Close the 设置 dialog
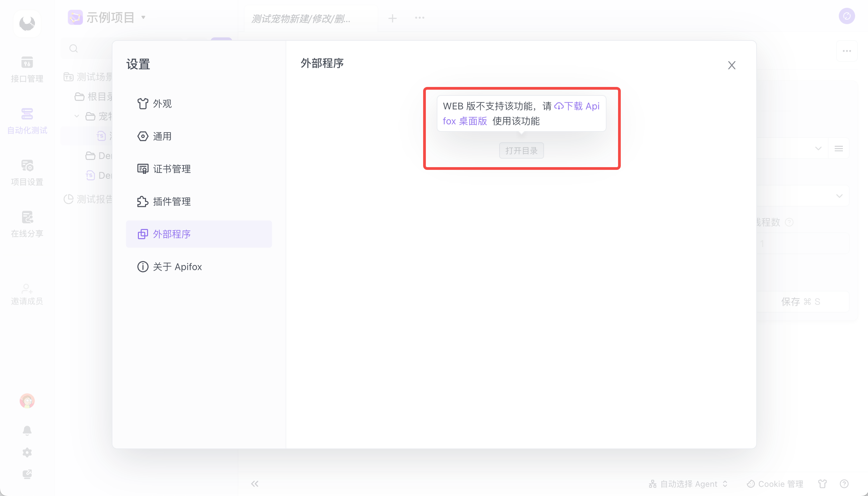Viewport: 868px width, 496px height. [x=731, y=65]
